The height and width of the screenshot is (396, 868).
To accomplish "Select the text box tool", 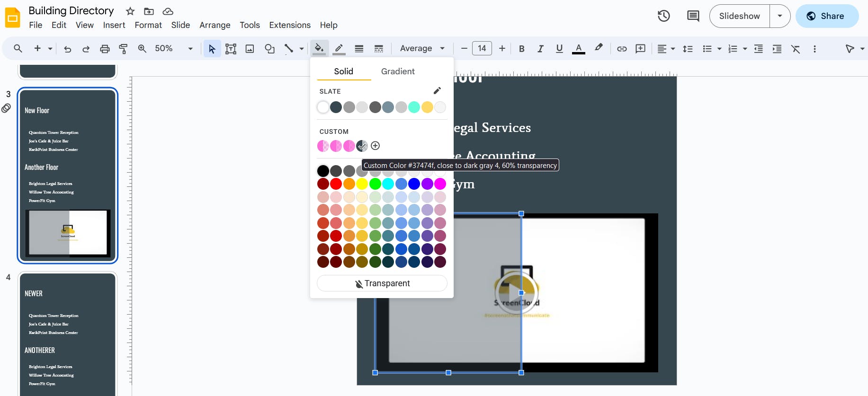I will (231, 49).
